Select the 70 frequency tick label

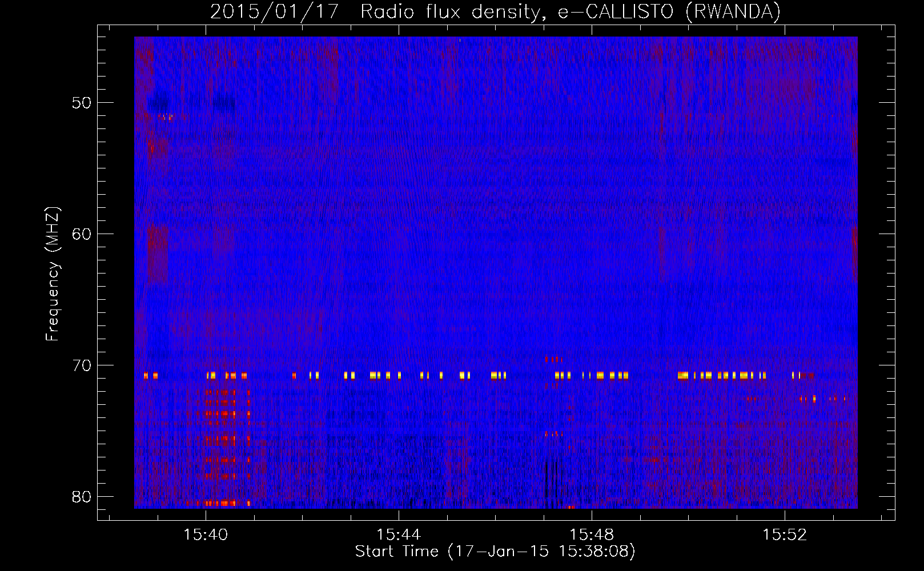pos(82,365)
